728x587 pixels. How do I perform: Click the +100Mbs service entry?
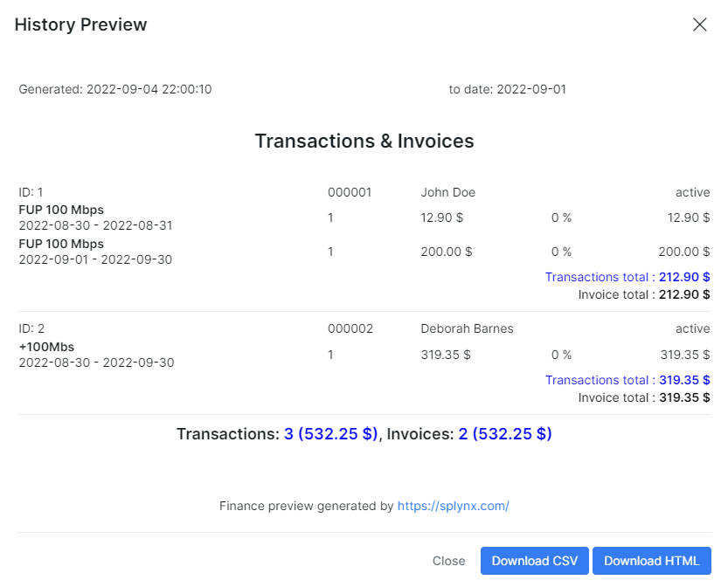(96, 355)
